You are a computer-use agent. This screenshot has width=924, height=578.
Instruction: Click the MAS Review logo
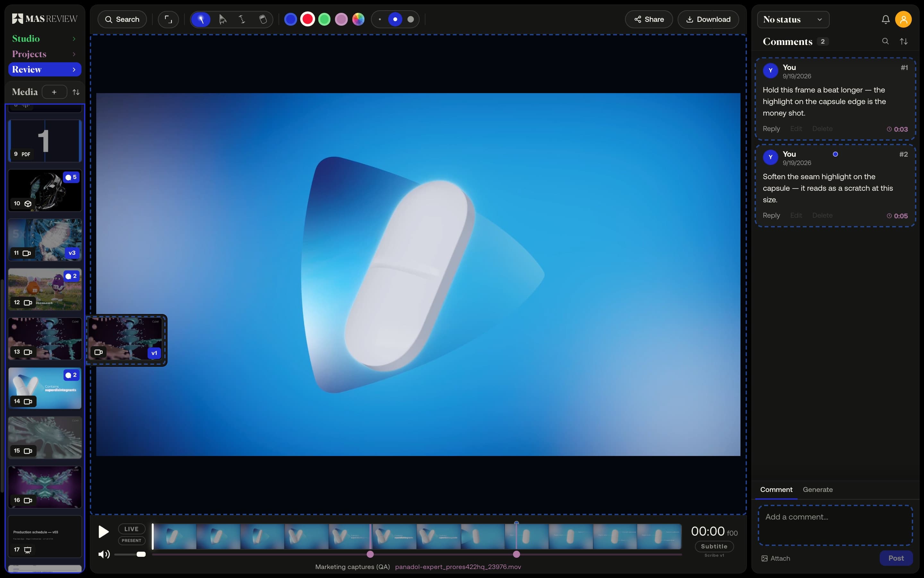45,18
